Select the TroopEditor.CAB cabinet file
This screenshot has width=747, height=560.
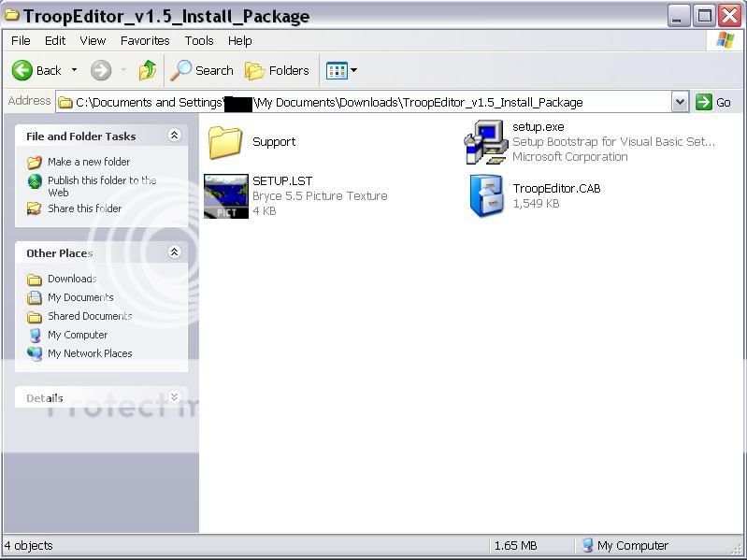pyautogui.click(x=486, y=195)
